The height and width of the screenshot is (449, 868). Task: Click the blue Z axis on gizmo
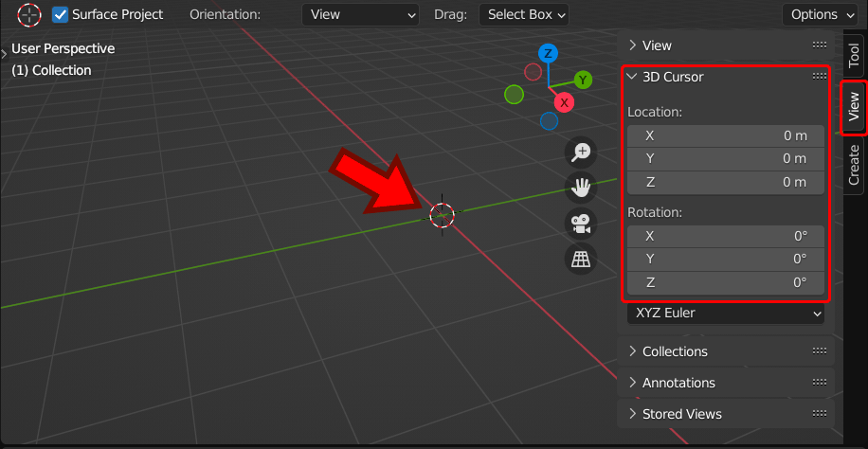click(548, 54)
